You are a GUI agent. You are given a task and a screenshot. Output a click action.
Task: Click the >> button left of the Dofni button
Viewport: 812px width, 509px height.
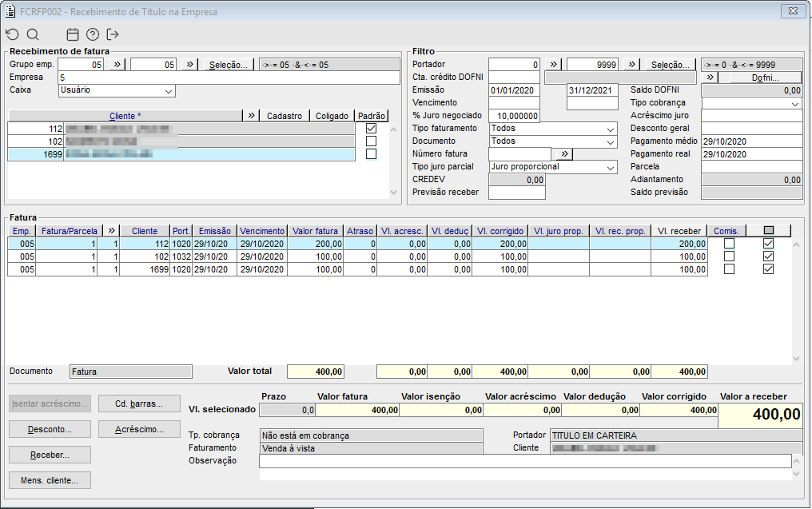tap(711, 78)
